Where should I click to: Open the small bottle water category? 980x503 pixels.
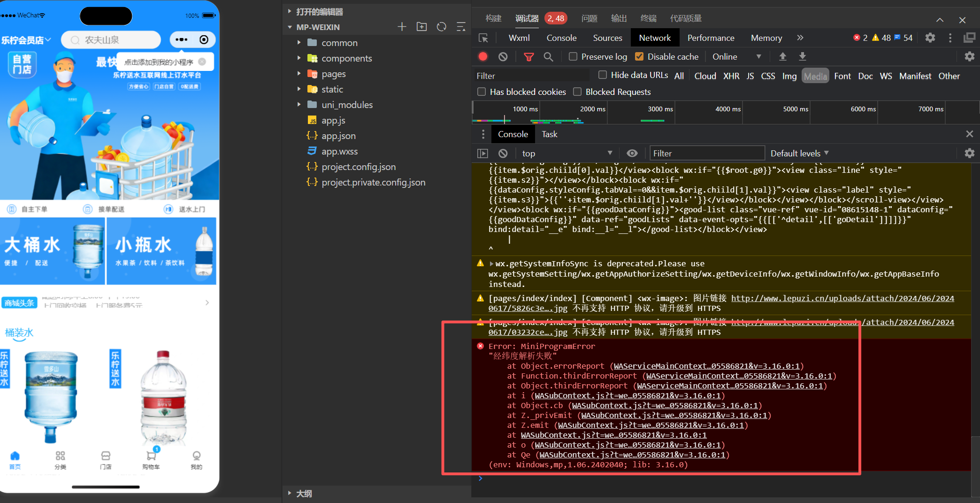pyautogui.click(x=161, y=251)
